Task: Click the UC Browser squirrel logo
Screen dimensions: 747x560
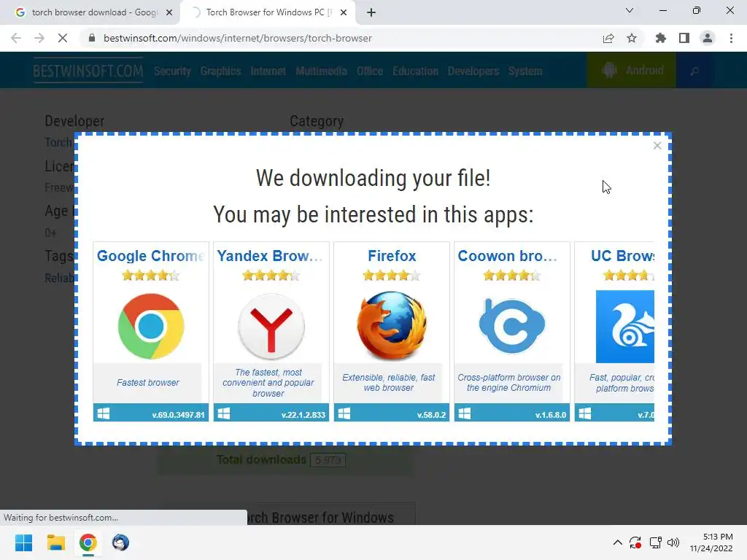Action: [624, 327]
